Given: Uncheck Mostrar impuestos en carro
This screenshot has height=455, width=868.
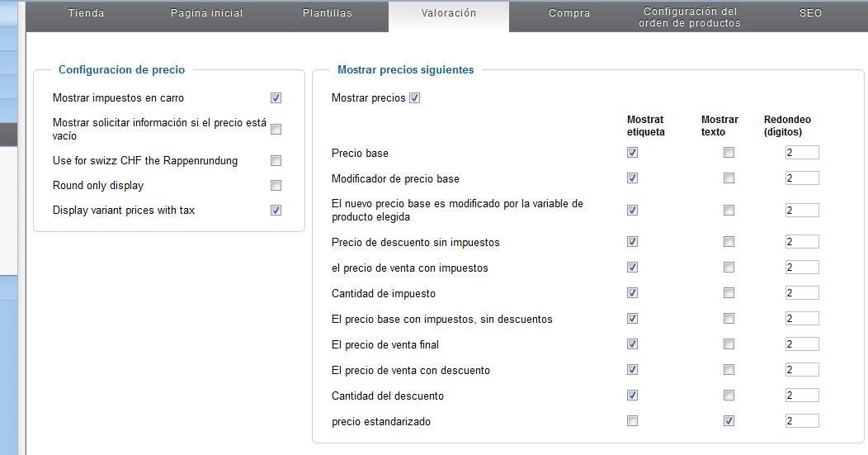Looking at the screenshot, I should click(x=276, y=98).
